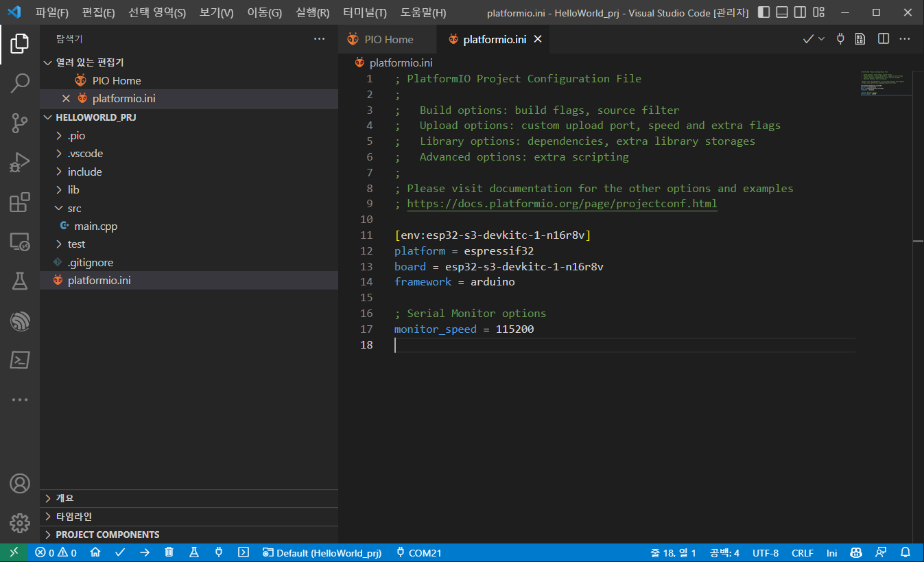Expand the .pio folder
924x562 pixels.
(60, 136)
